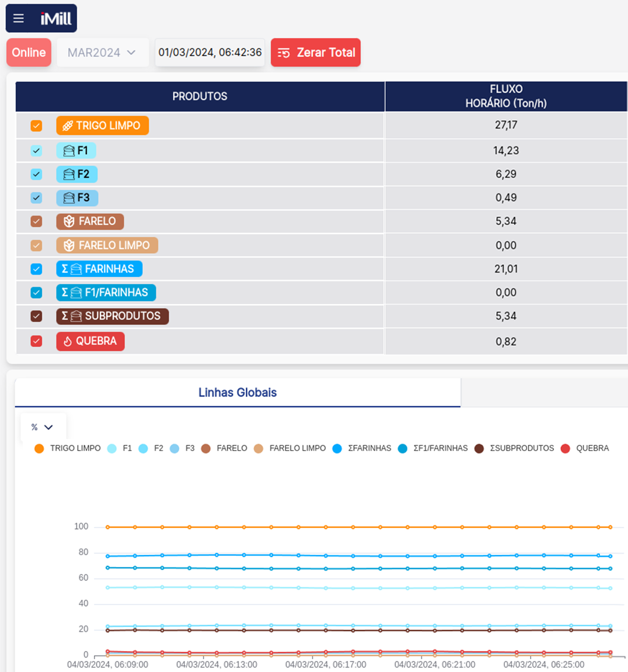Viewport: 628px width, 672px height.
Task: Click the QUEBRA product badge
Action: pyautogui.click(x=90, y=342)
